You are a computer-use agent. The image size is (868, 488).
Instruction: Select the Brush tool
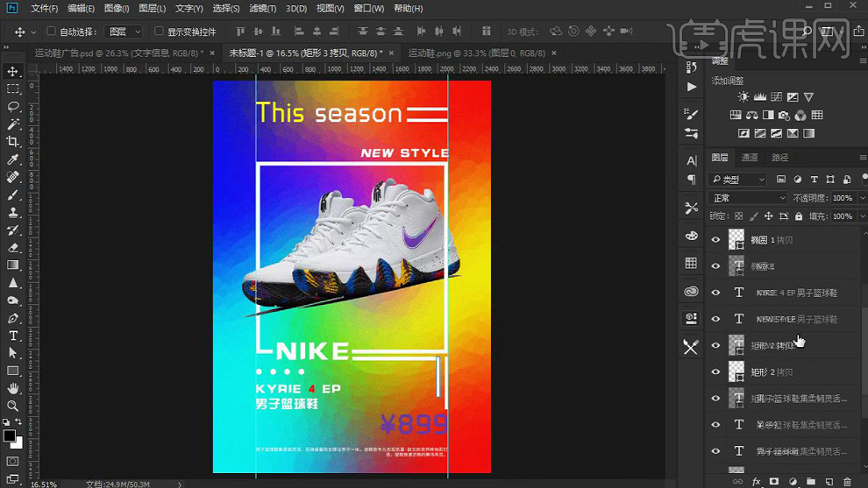[x=13, y=194]
